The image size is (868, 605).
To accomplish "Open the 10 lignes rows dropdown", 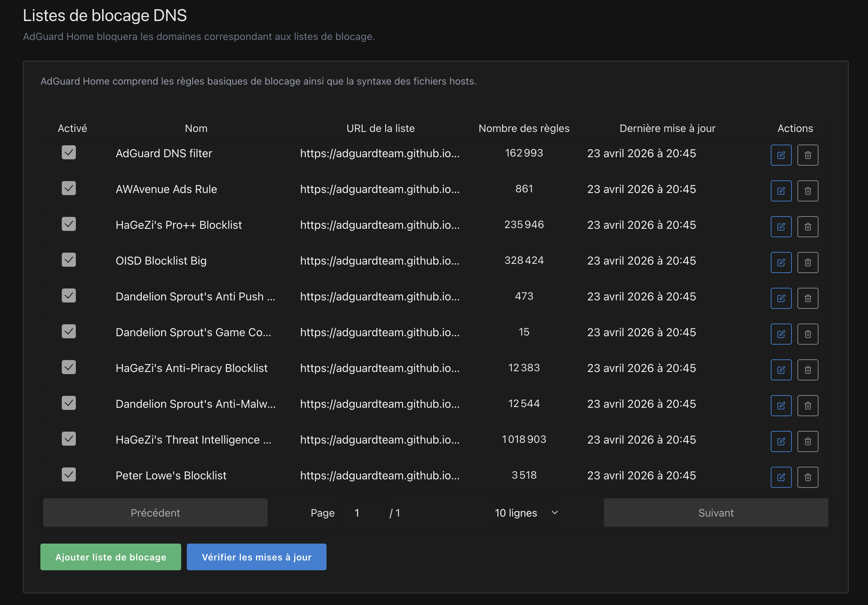I will click(524, 513).
